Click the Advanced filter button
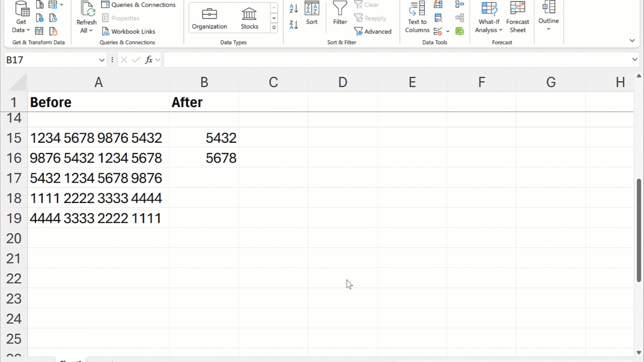This screenshot has width=644, height=362. pos(373,31)
